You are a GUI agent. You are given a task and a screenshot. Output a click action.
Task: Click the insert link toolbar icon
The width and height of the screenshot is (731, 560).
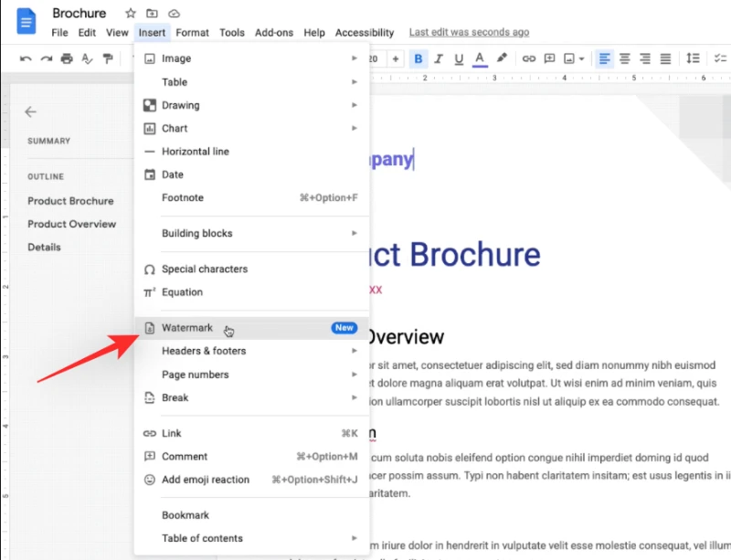[529, 58]
